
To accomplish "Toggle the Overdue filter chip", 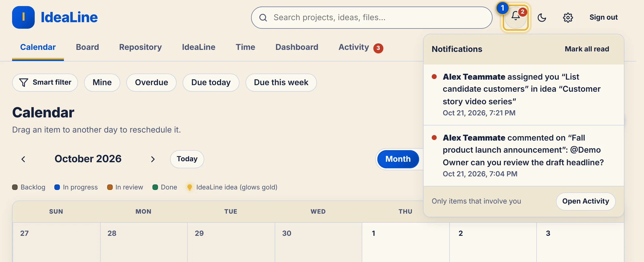I will pos(151,82).
